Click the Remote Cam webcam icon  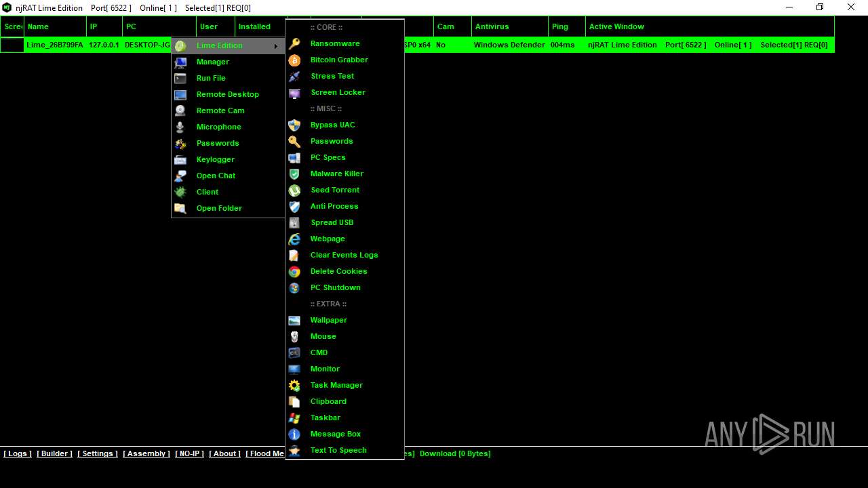[x=180, y=111]
